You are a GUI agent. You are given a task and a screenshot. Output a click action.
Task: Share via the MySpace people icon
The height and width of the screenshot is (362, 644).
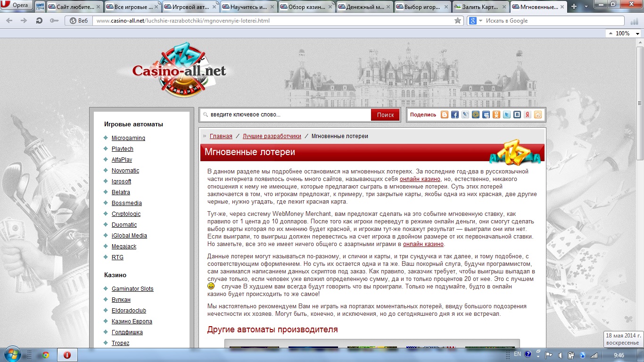[x=486, y=115]
